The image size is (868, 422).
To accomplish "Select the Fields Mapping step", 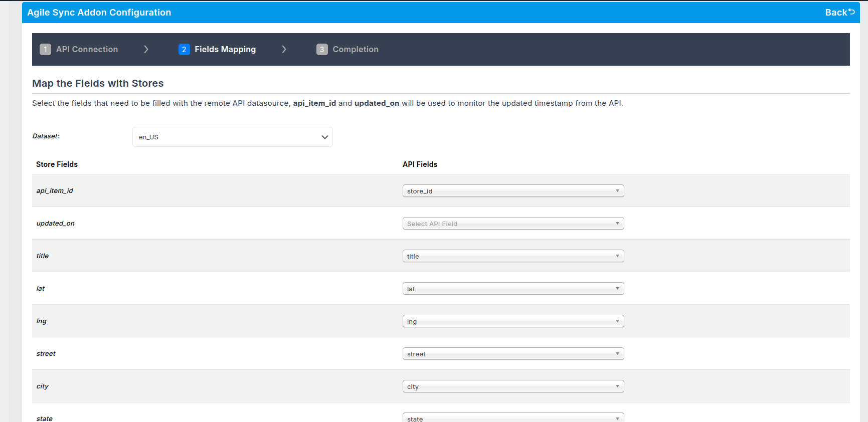I will pyautogui.click(x=225, y=49).
